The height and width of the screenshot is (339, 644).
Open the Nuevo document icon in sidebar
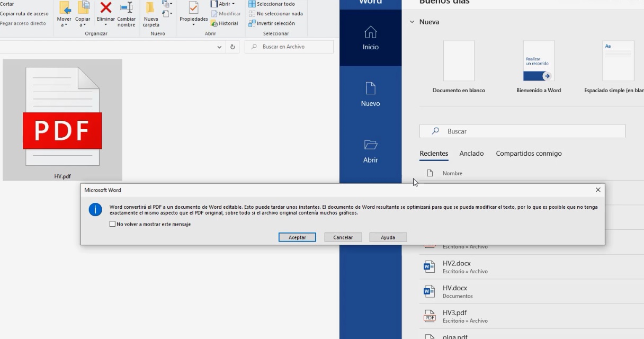point(370,88)
